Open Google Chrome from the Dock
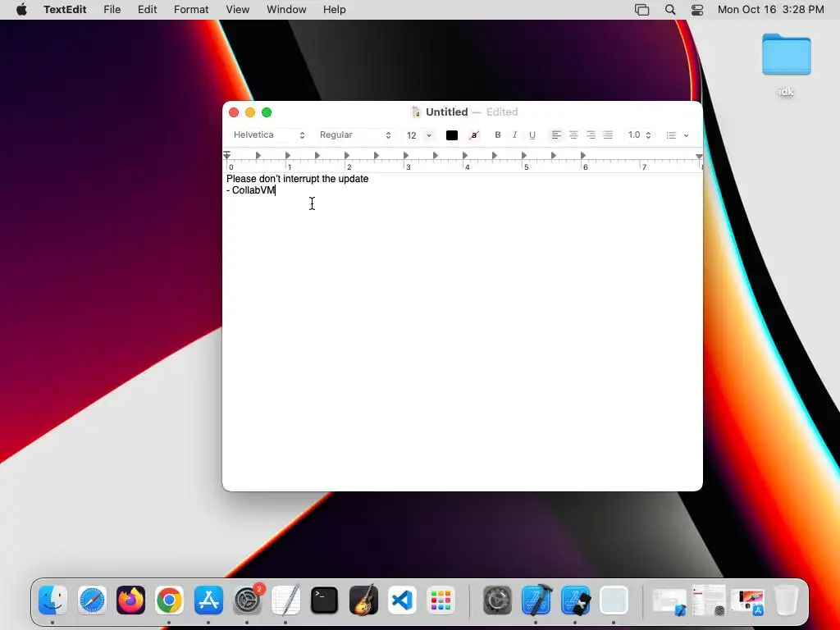 (x=169, y=600)
